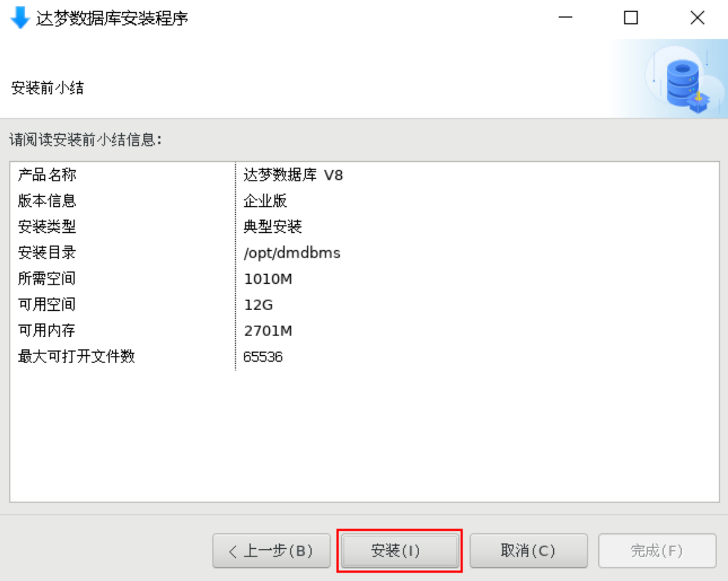Click the 企业版 value

[265, 201]
